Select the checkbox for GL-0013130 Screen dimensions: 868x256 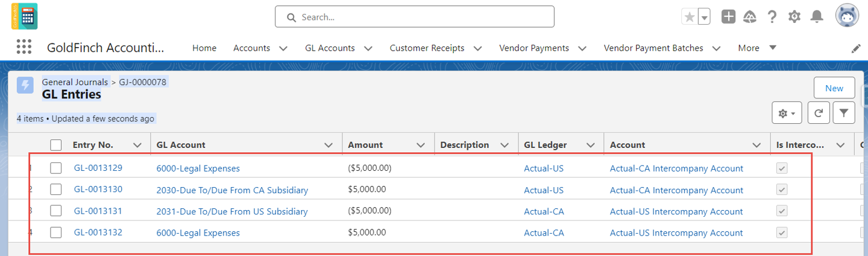click(56, 190)
